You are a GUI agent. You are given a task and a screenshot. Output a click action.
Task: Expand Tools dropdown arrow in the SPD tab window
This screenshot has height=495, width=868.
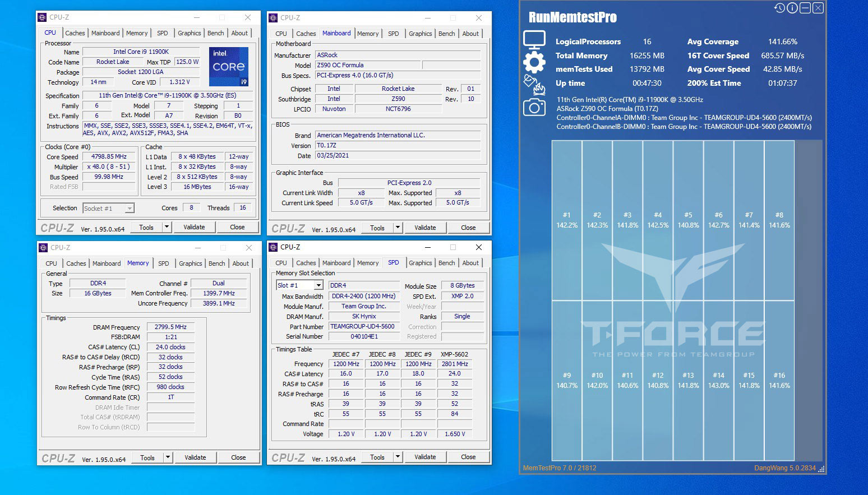tap(398, 457)
